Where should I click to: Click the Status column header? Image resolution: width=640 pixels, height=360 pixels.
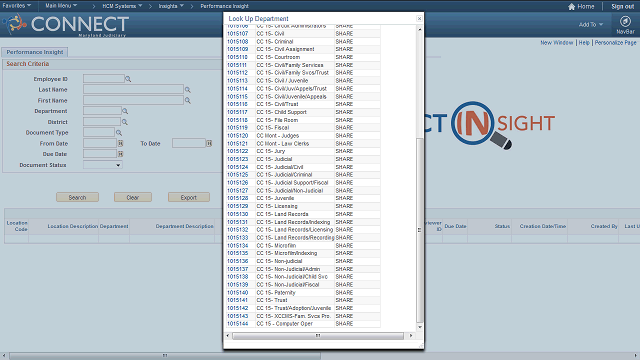pos(502,226)
